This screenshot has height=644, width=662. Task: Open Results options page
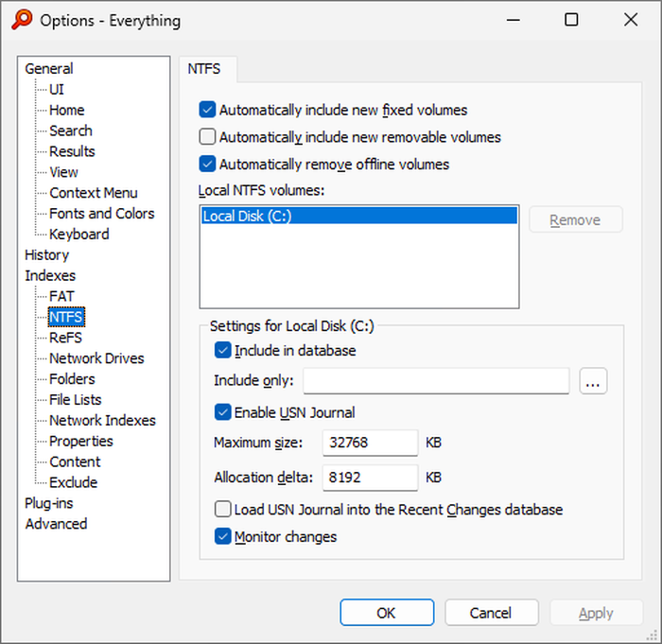[x=72, y=151]
